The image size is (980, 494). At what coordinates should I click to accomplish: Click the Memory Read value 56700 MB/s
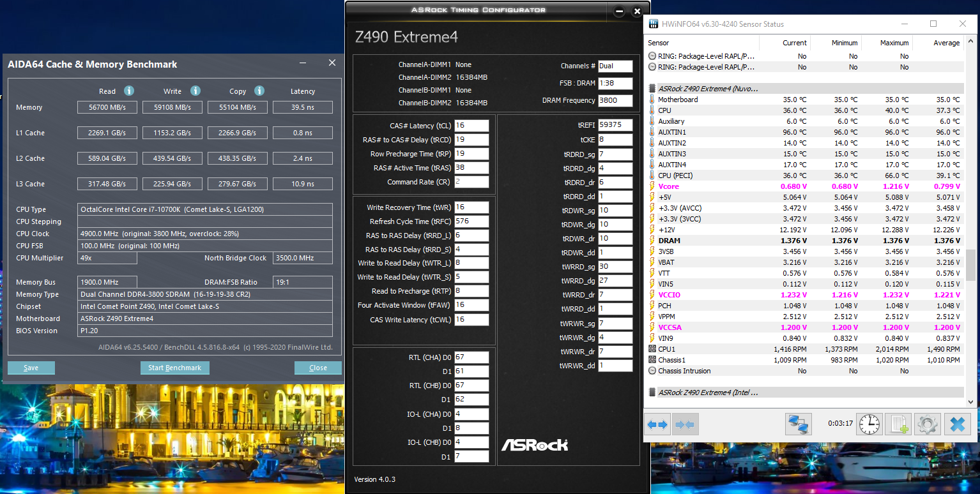click(x=107, y=107)
